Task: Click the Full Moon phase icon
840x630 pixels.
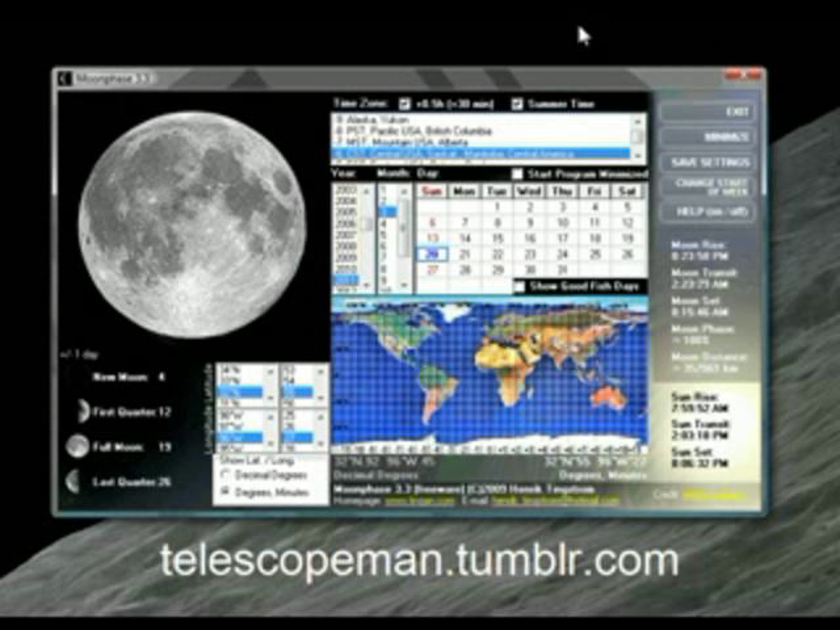Action: (x=77, y=446)
